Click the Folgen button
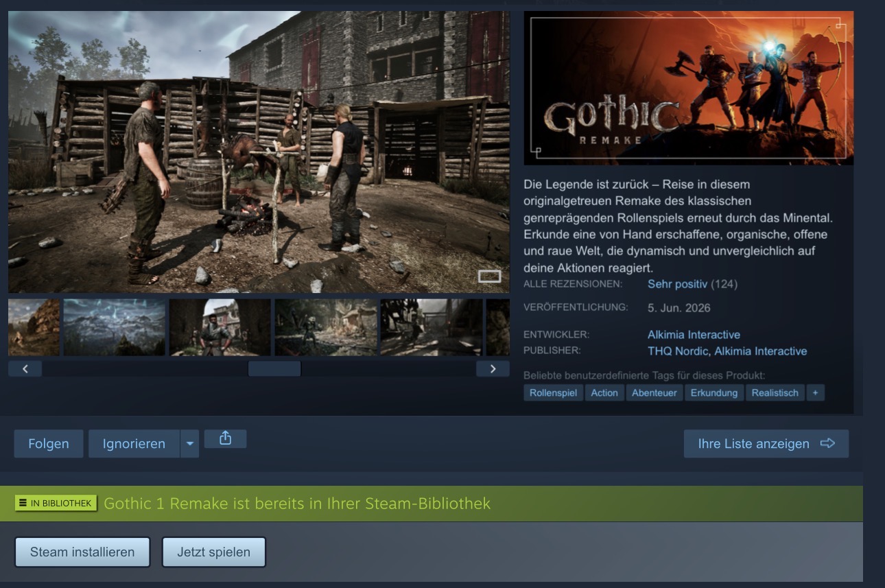Screen dimensions: 885x588 pyautogui.click(x=49, y=444)
